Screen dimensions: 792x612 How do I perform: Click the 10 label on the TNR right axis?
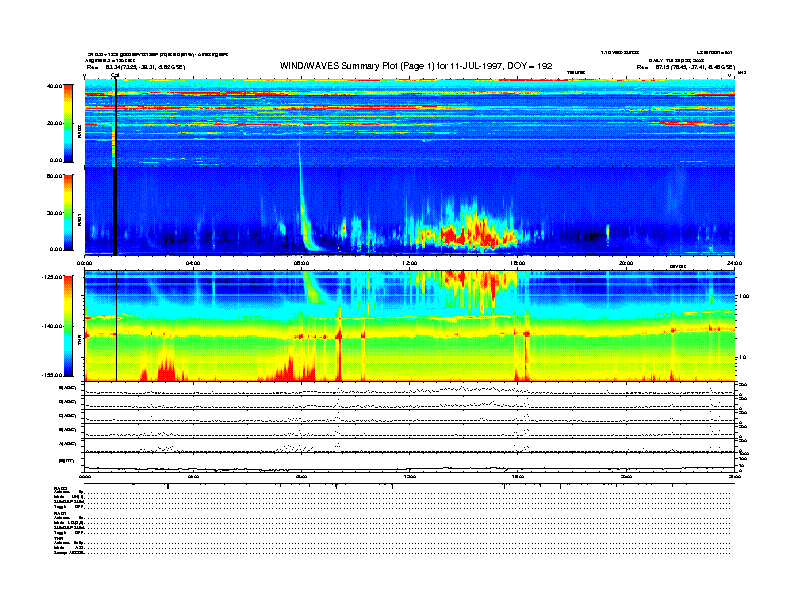click(742, 357)
